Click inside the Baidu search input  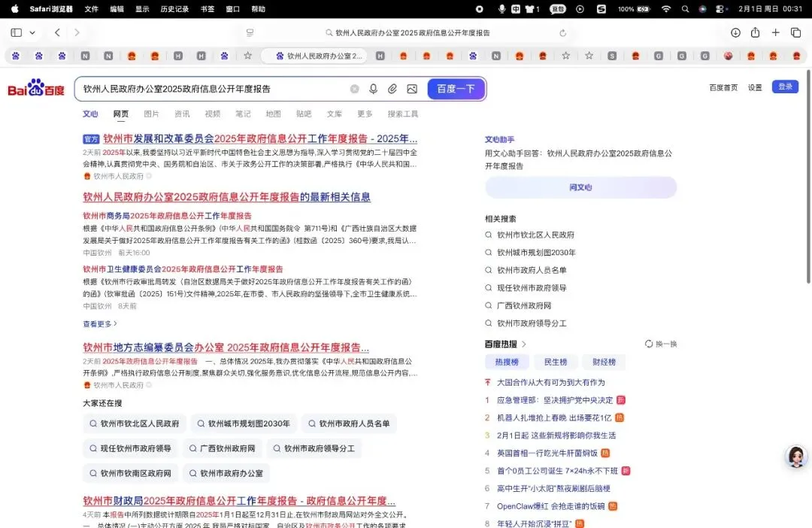[x=212, y=89]
